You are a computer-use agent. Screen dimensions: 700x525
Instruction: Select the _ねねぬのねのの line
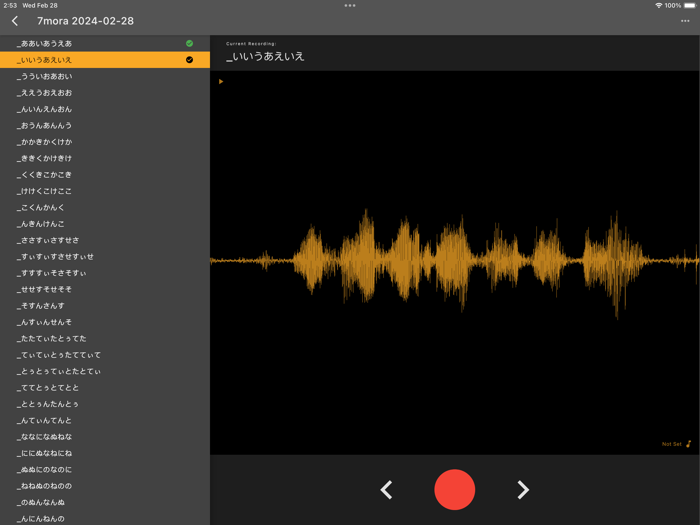[x=105, y=486]
